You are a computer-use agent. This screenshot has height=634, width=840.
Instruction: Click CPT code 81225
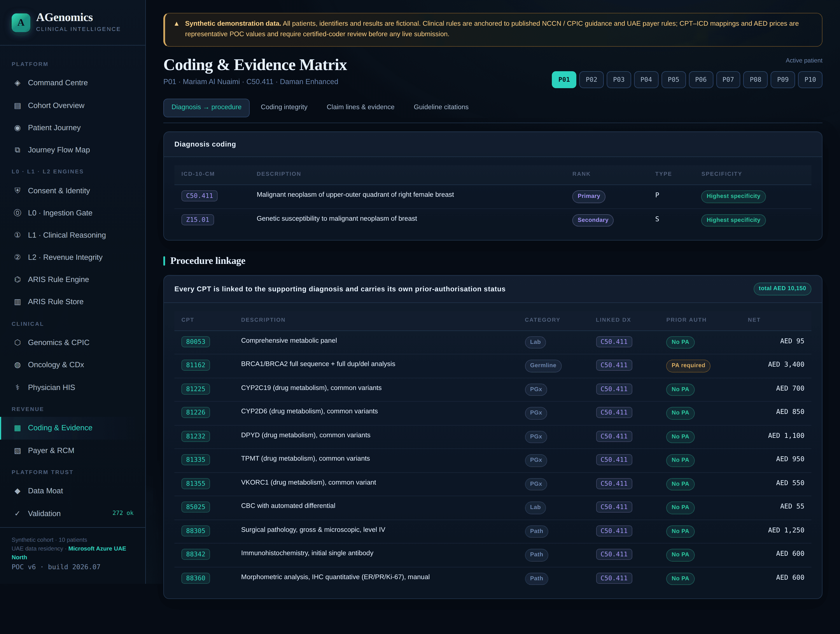click(x=196, y=389)
